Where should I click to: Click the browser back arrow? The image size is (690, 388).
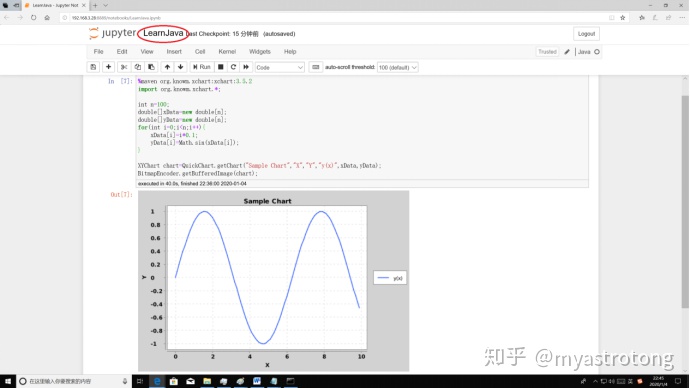(x=7, y=18)
